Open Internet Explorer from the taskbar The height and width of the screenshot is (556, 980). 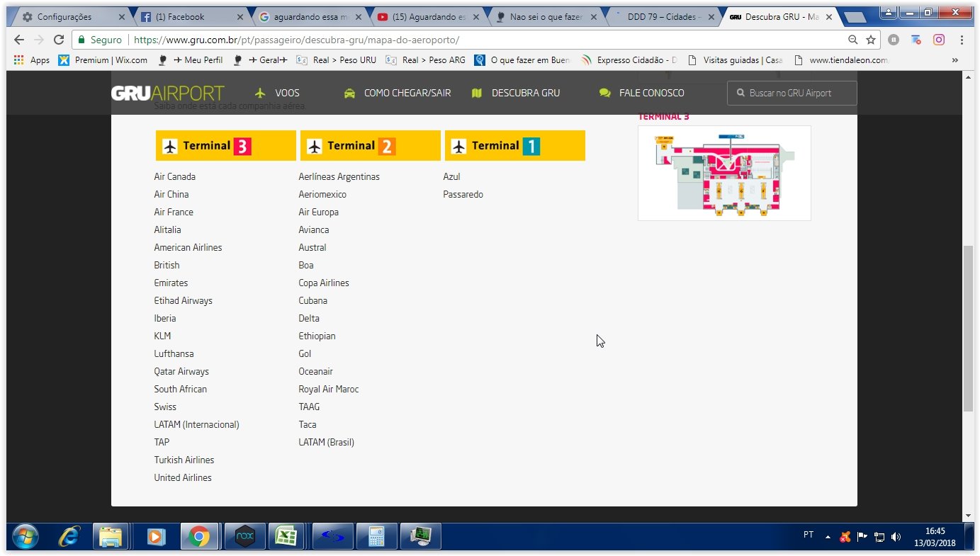pos(69,537)
